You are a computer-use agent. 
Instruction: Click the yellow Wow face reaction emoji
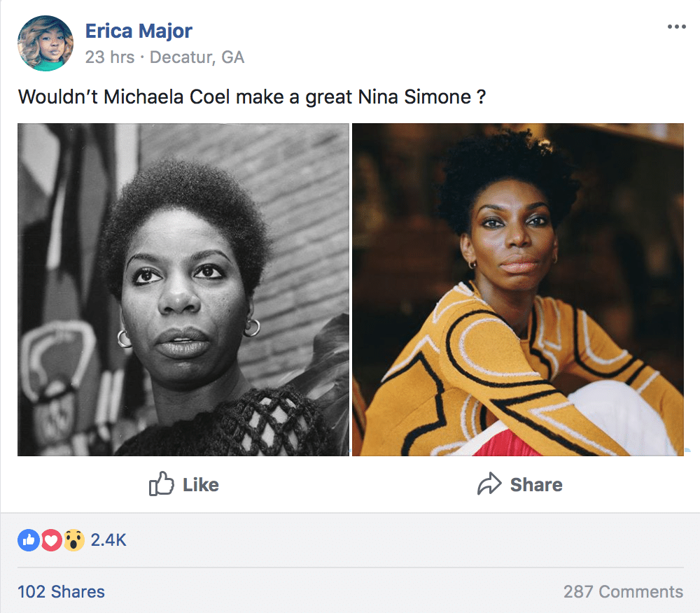pyautogui.click(x=73, y=540)
